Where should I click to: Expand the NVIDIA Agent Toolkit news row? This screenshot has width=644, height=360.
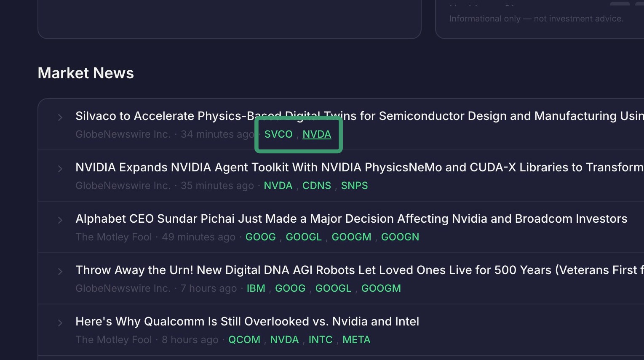point(60,169)
